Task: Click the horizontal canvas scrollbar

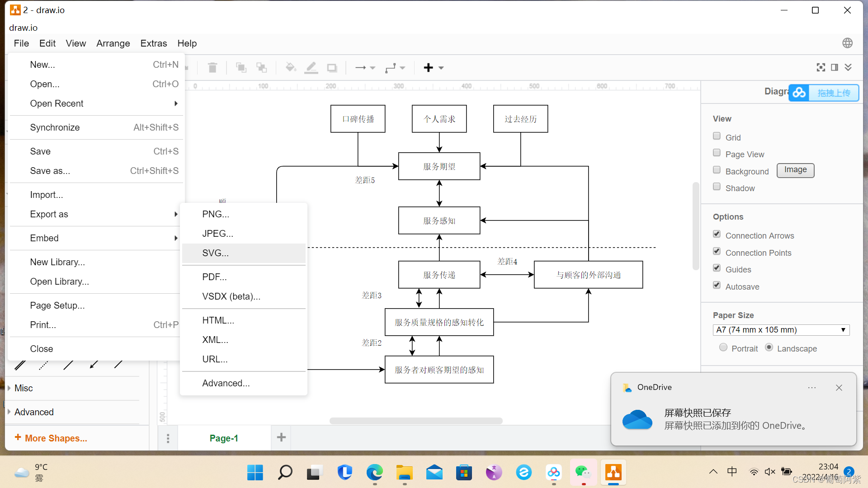Action: click(x=416, y=421)
